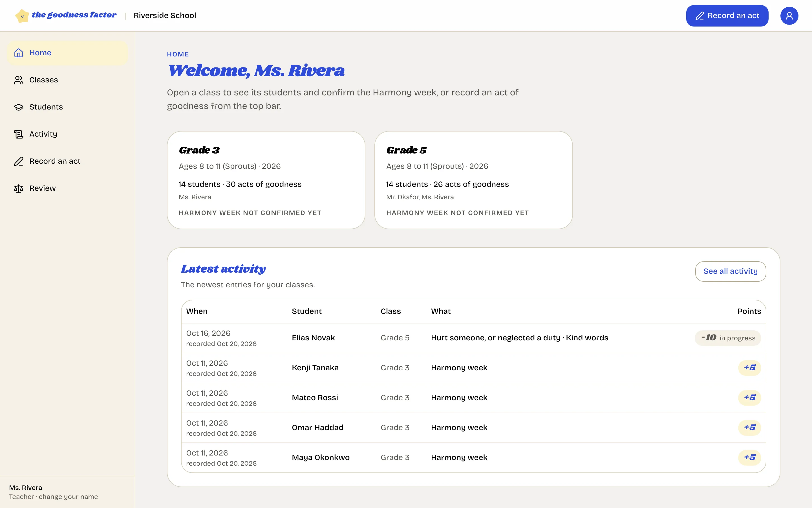
Task: Select Maya Okonkwo in activity table
Action: pyautogui.click(x=321, y=457)
